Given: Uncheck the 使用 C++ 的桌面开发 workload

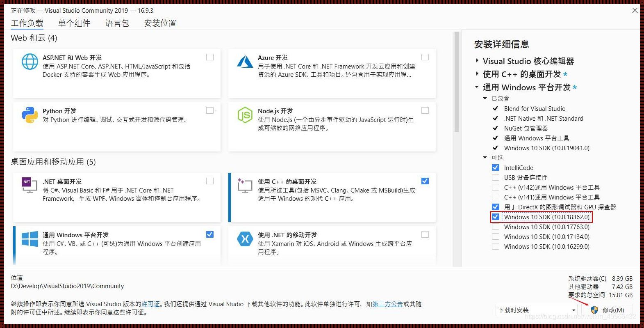Looking at the screenshot, I should point(425,181).
